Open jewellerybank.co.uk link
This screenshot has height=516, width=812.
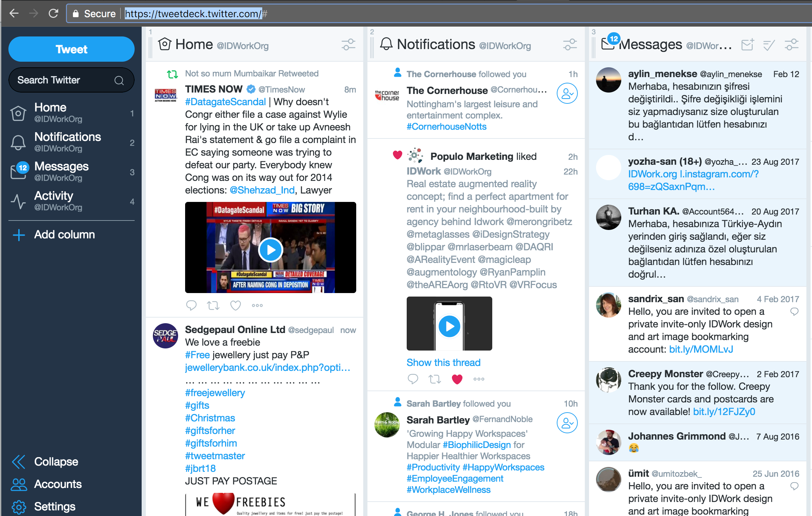click(268, 367)
